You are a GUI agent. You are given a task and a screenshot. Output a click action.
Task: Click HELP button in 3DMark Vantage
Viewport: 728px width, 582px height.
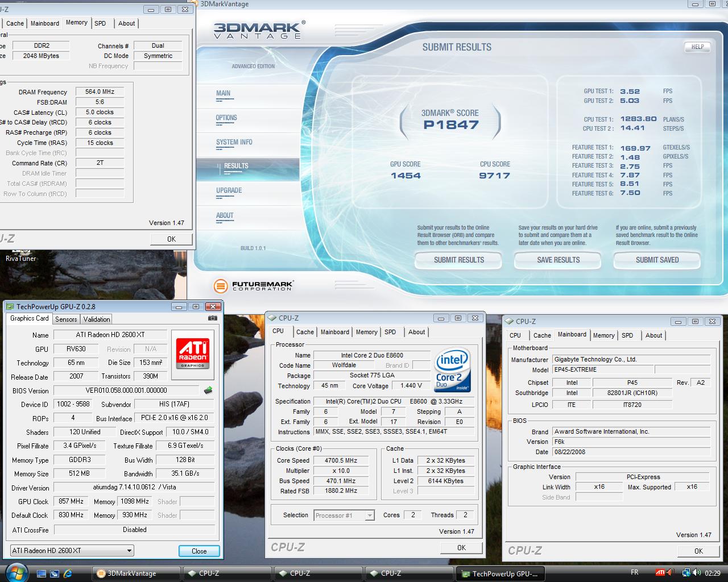(x=697, y=47)
